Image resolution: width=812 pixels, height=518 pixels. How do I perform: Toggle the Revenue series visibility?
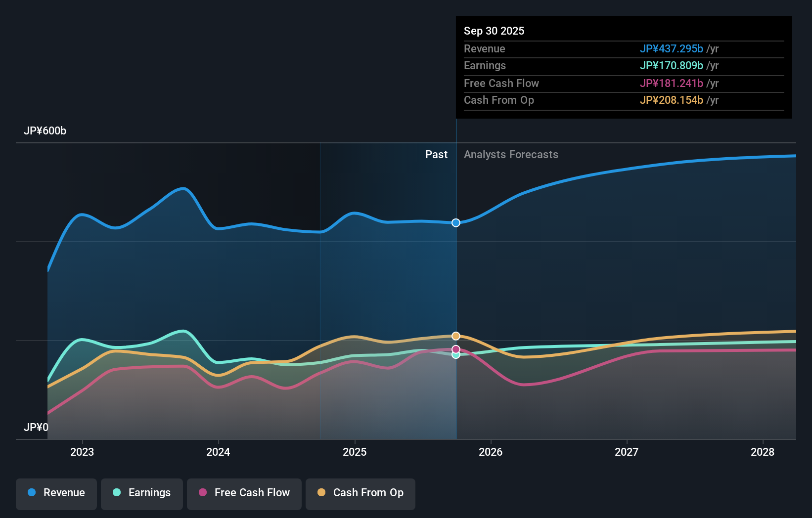click(x=56, y=493)
